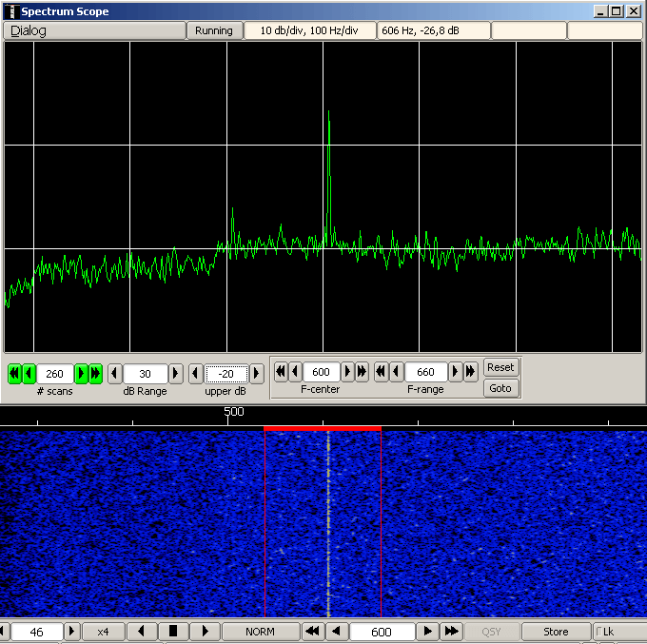Decrease # scans with green single-left arrow
The width and height of the screenshot is (647, 644).
pos(29,374)
